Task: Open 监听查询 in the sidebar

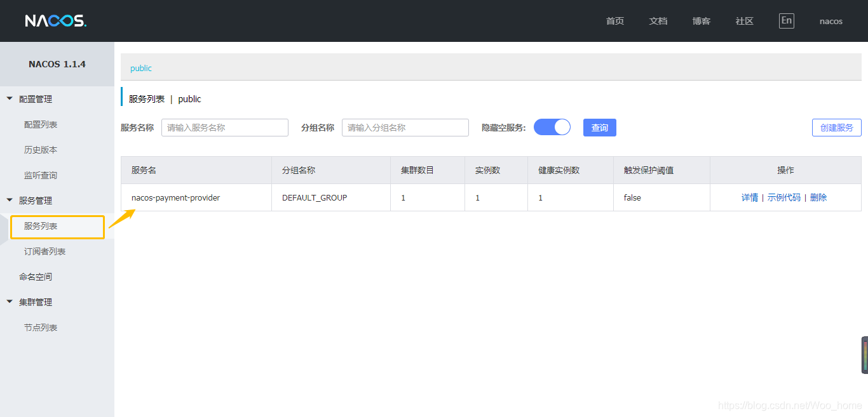Action: tap(41, 175)
